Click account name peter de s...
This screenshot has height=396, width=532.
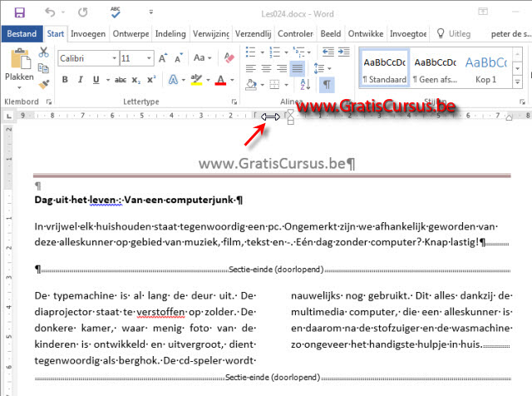(510, 33)
